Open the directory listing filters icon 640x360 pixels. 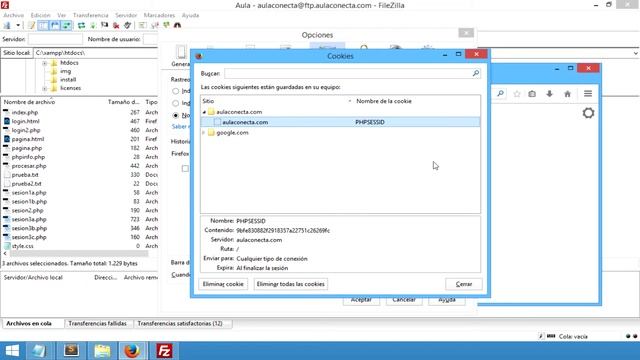[142, 25]
